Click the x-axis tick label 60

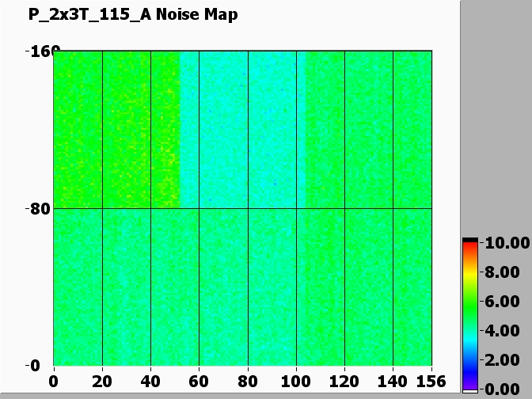coord(199,381)
